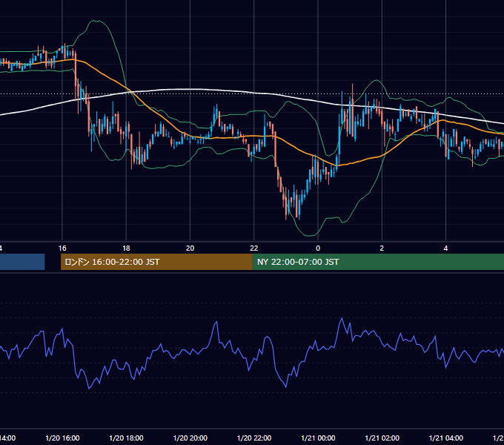This screenshot has width=504, height=445.
Task: Click the 1/20 22:00 date label
Action: (x=254, y=438)
